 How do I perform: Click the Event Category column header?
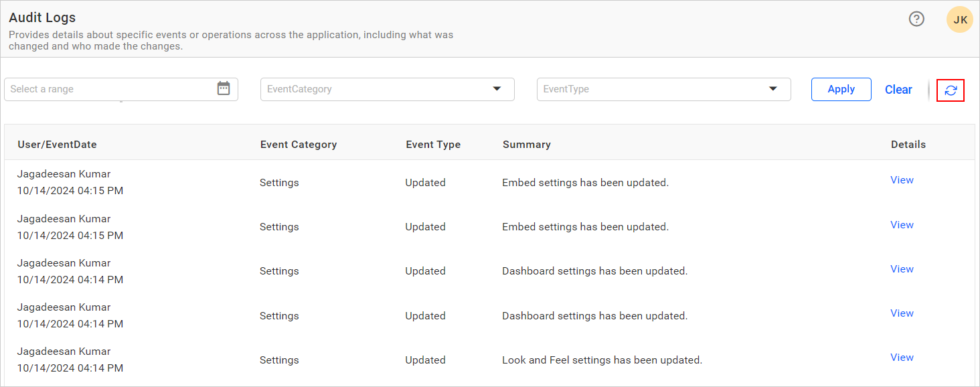pos(299,144)
